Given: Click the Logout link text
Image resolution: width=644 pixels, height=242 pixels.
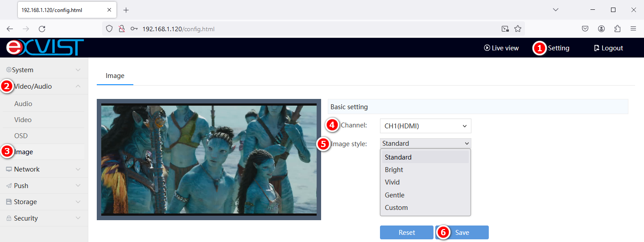Looking at the screenshot, I should (x=612, y=48).
